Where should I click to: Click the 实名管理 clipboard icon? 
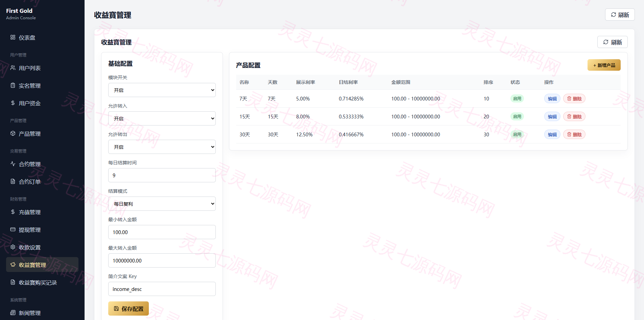coord(13,85)
